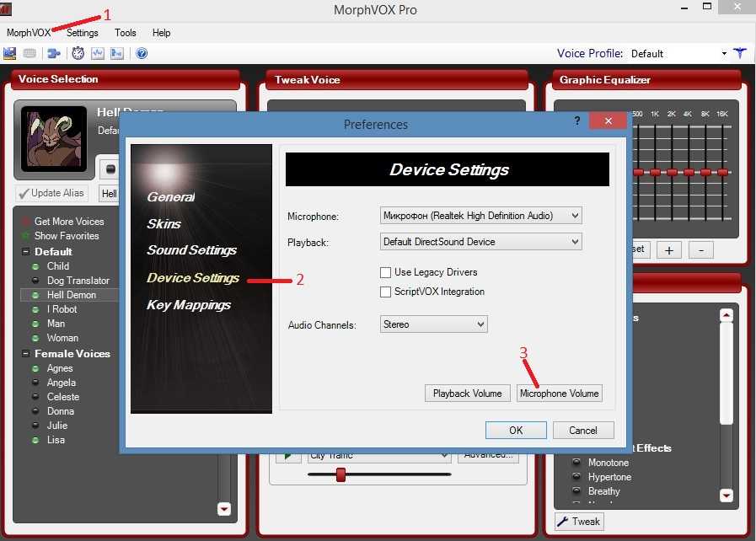The height and width of the screenshot is (541, 756).
Task: Toggle the Breathy effect indicator dot
Action: pos(576,490)
